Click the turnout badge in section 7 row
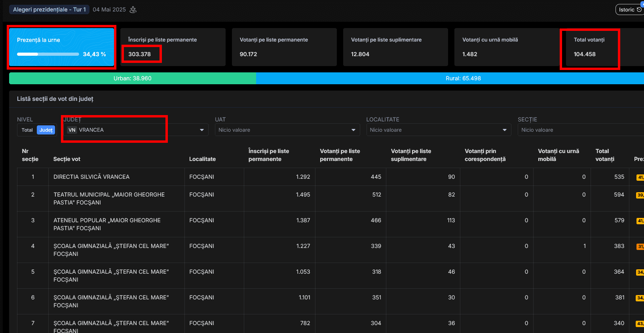Viewport: 644px width, 333px height. point(640,324)
